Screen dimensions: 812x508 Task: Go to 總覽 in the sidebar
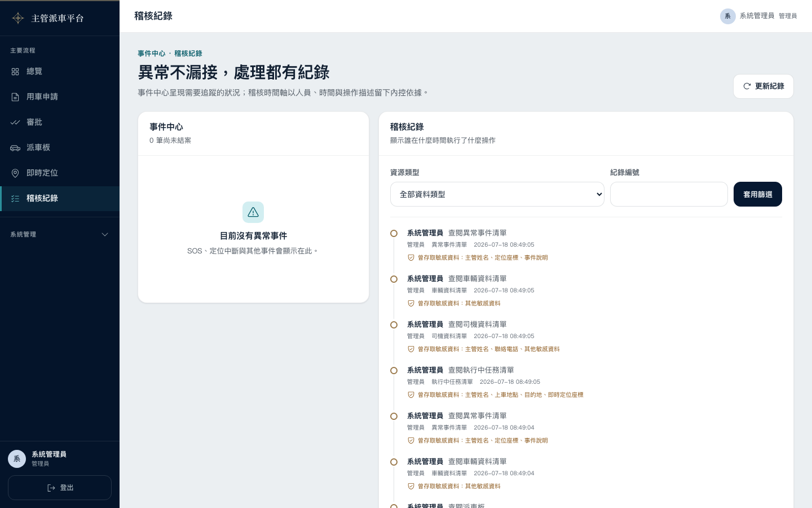(x=60, y=72)
